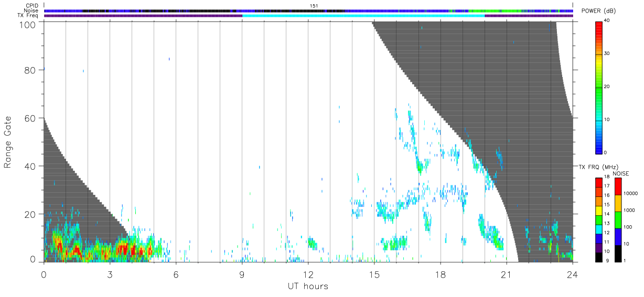Select the "Noise" row label at top

pos(31,10)
